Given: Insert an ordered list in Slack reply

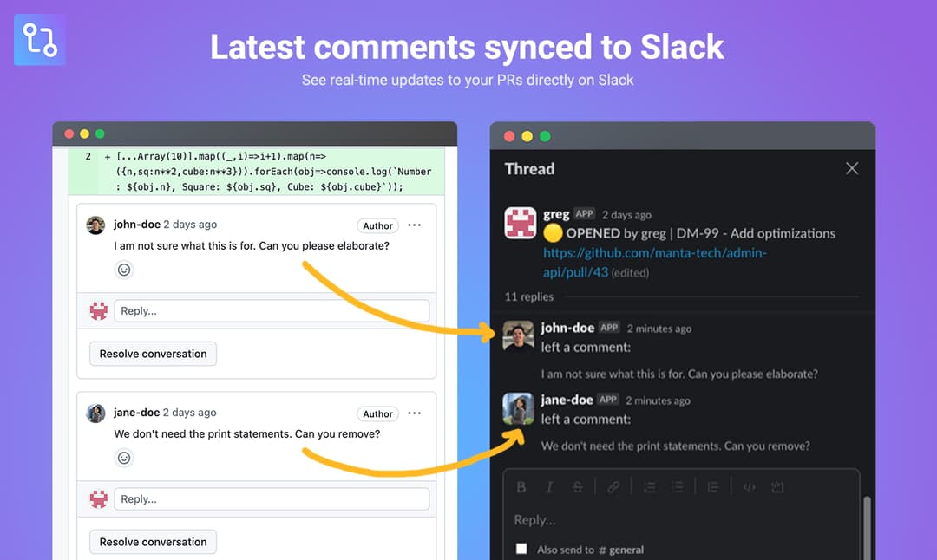Looking at the screenshot, I should click(x=649, y=487).
